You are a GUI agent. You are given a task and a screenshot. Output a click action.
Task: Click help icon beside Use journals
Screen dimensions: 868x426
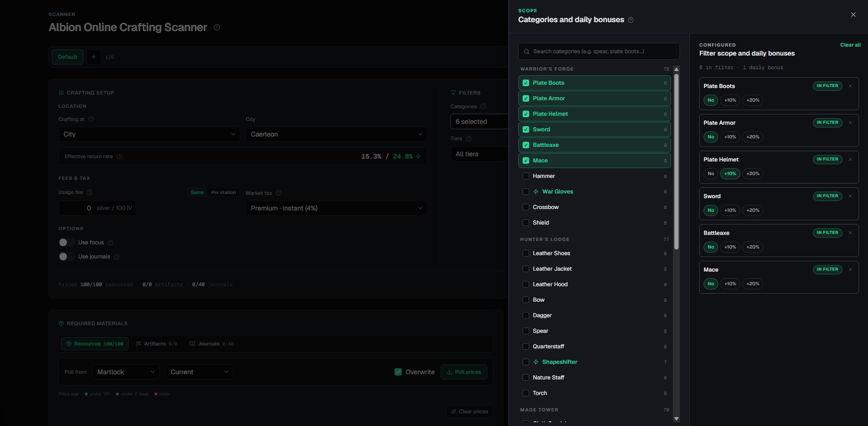tap(117, 257)
